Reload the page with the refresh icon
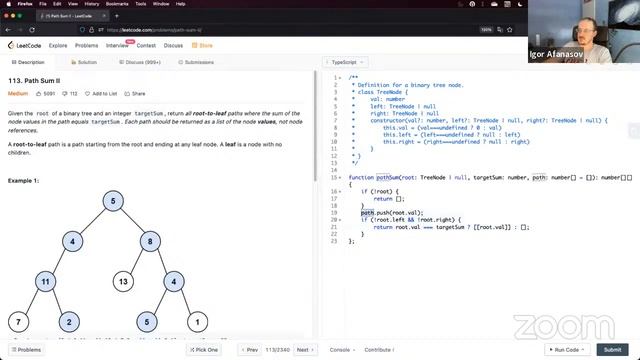This screenshot has height=360, width=640. [32, 30]
